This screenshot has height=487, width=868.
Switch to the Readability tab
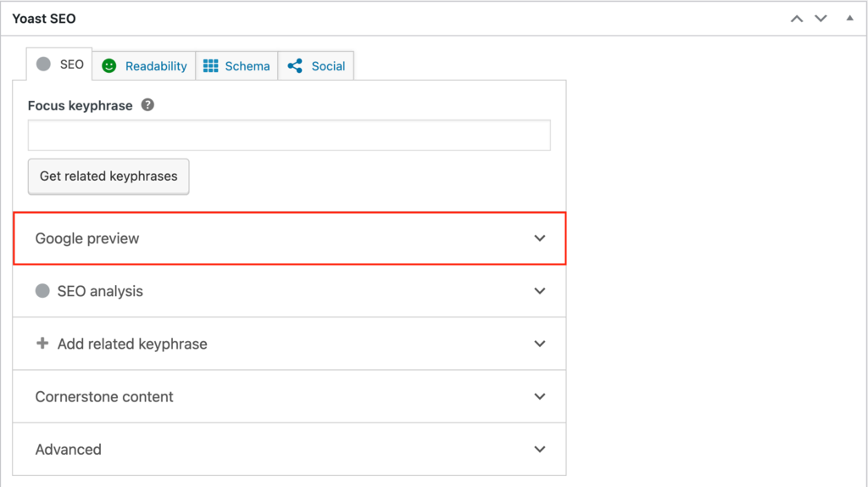[155, 66]
